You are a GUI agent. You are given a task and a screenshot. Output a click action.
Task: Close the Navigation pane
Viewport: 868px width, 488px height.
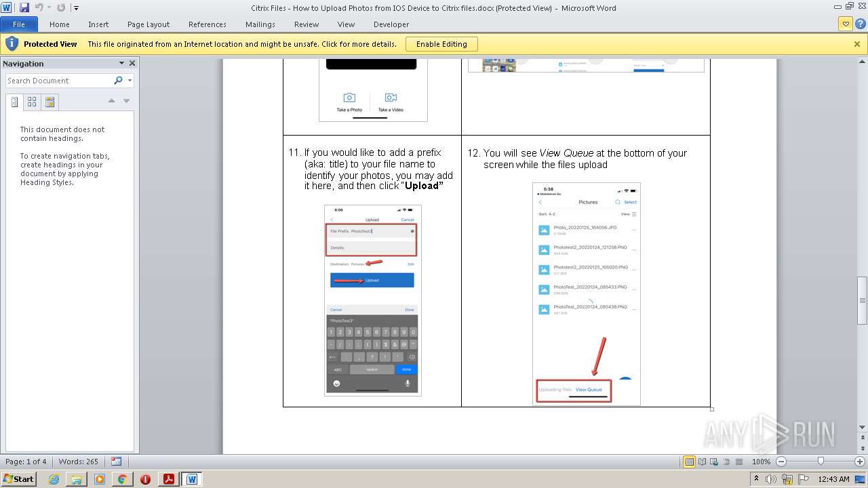pyautogui.click(x=132, y=63)
